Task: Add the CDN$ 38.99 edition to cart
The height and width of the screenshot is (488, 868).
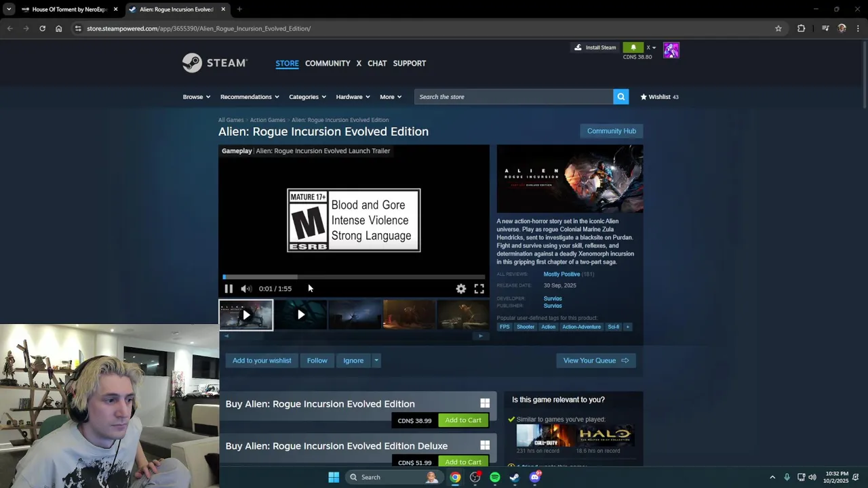Action: point(463,420)
